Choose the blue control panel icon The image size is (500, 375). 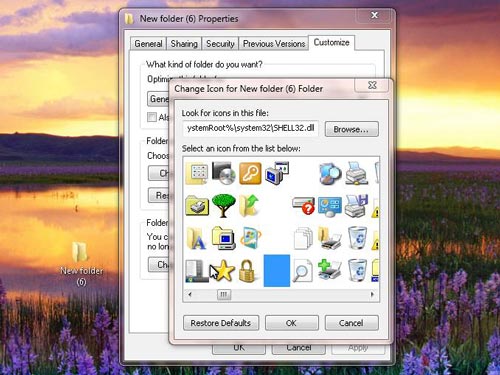point(330,207)
